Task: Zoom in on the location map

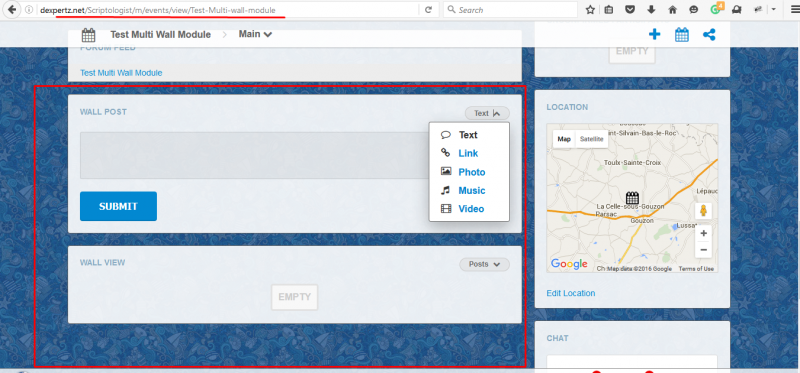Action: pos(703,233)
